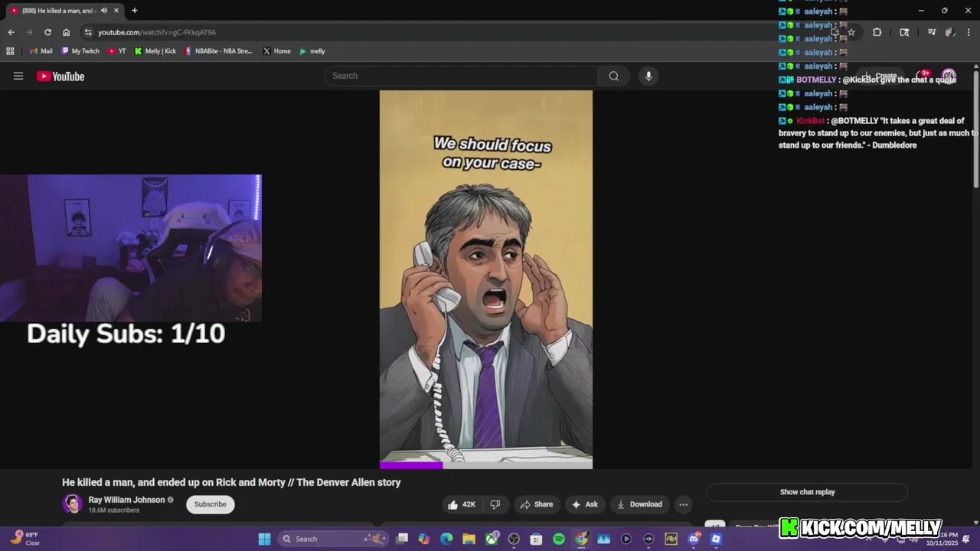This screenshot has height=551, width=980.
Task: Open the Chrome three-dot menu
Action: pos(969,32)
